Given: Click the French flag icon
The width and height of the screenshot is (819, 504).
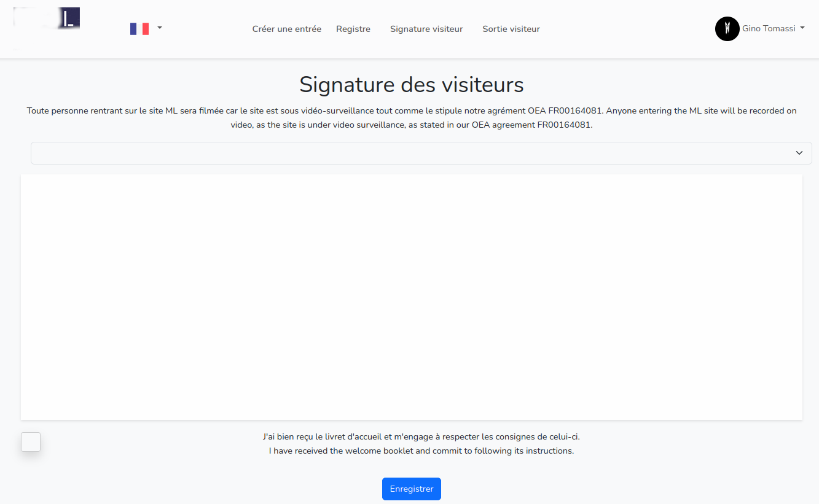Looking at the screenshot, I should tap(139, 28).
